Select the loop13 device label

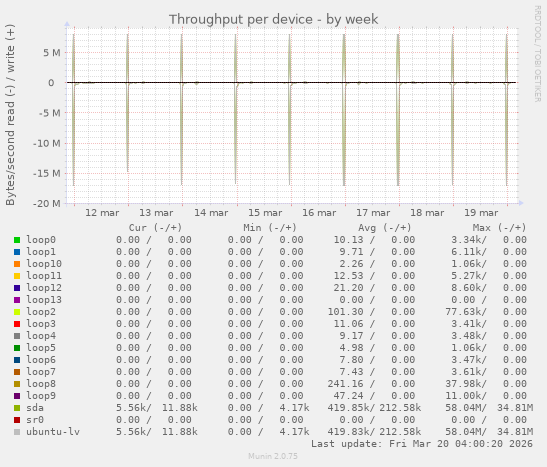44,300
